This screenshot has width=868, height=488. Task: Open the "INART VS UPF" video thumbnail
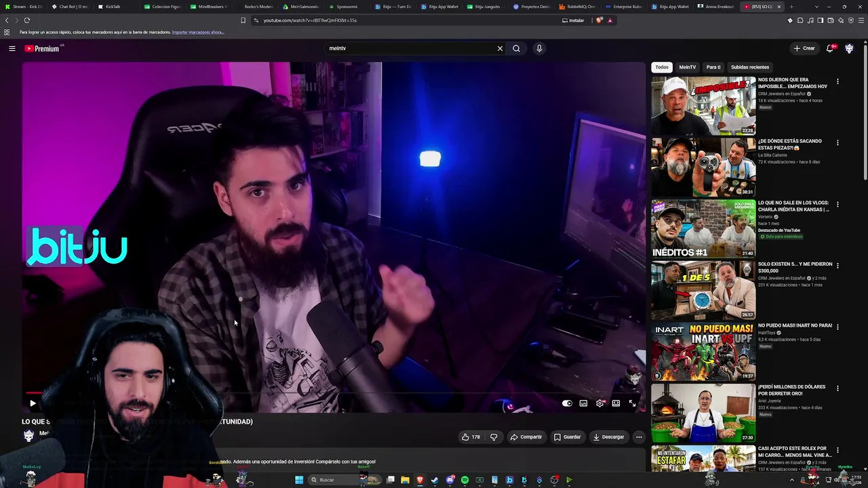[x=703, y=351]
